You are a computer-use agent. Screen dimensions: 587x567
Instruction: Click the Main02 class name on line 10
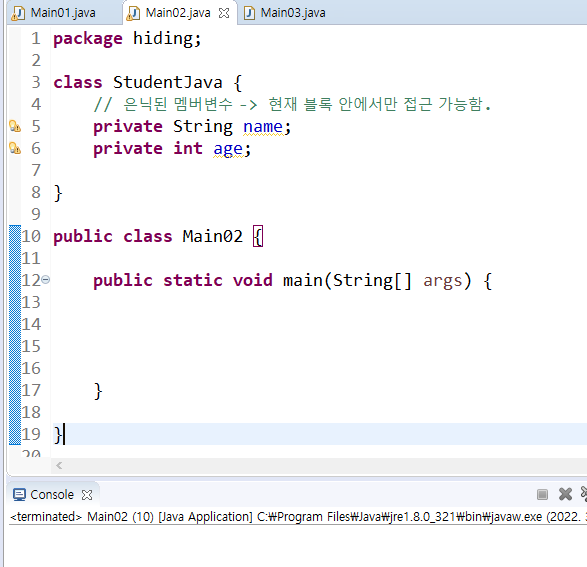coord(213,237)
